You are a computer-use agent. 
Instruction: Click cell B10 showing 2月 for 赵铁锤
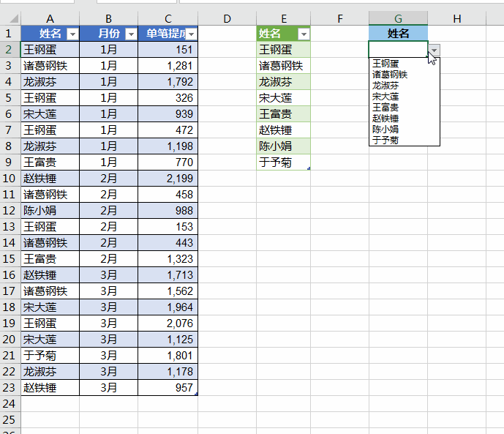[109, 178]
